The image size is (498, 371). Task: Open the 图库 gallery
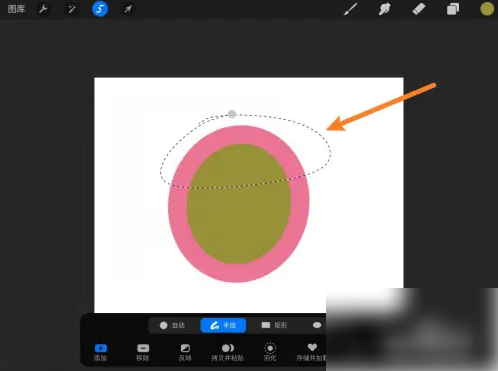tap(16, 9)
